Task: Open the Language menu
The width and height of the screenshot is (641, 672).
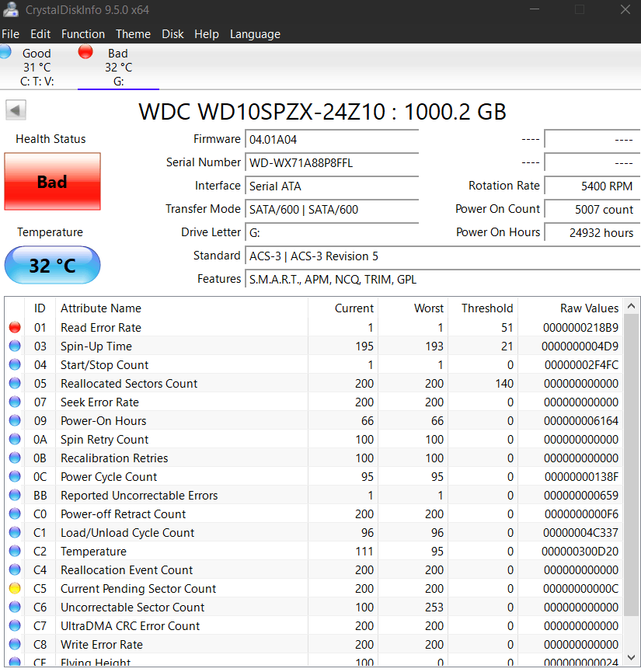Action: (255, 34)
